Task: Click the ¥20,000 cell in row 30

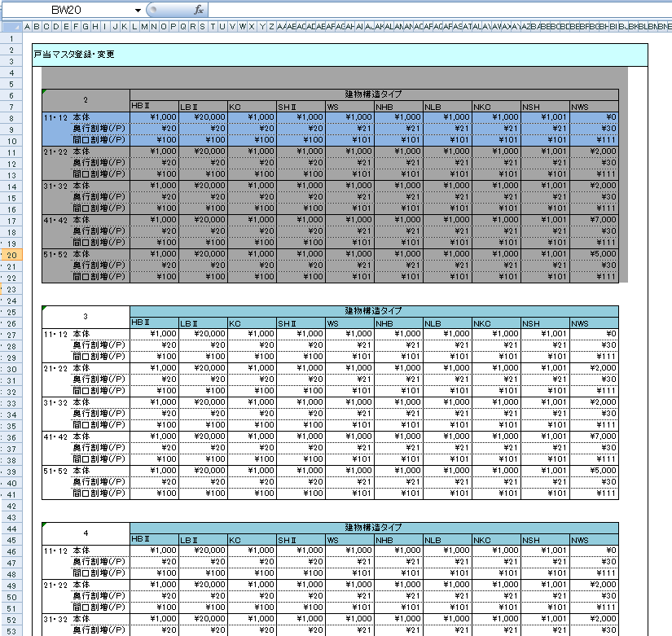Action: pos(203,368)
